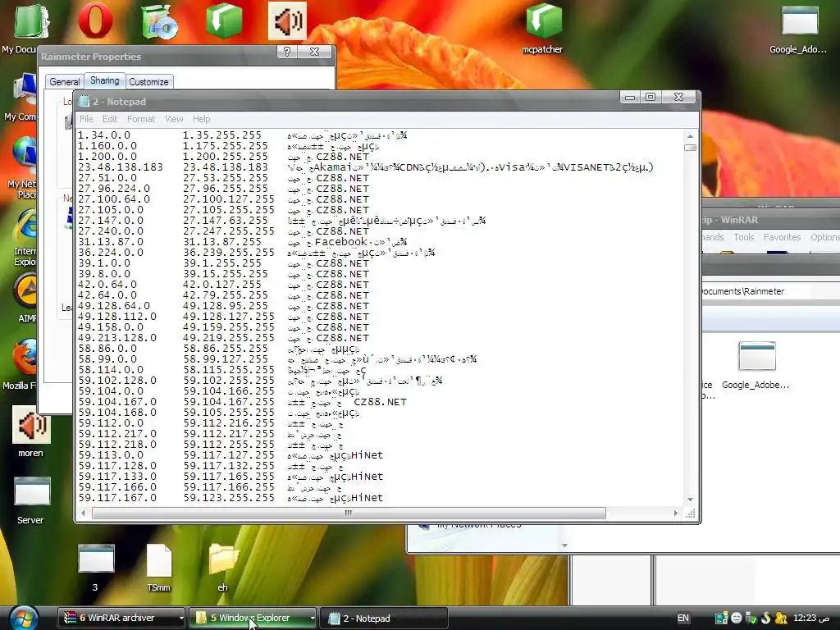
Task: Open Options menu in WinRAR window
Action: click(x=824, y=237)
